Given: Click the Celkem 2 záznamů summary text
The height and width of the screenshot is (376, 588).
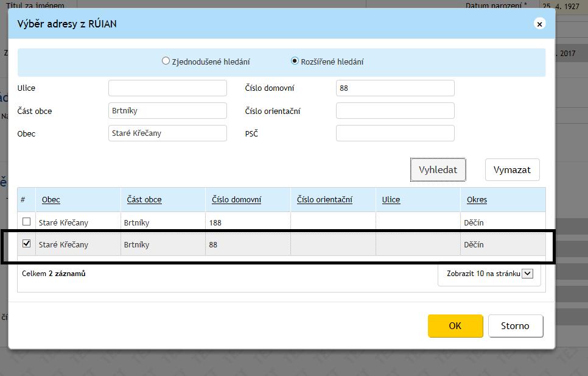Looking at the screenshot, I should click(x=54, y=274).
